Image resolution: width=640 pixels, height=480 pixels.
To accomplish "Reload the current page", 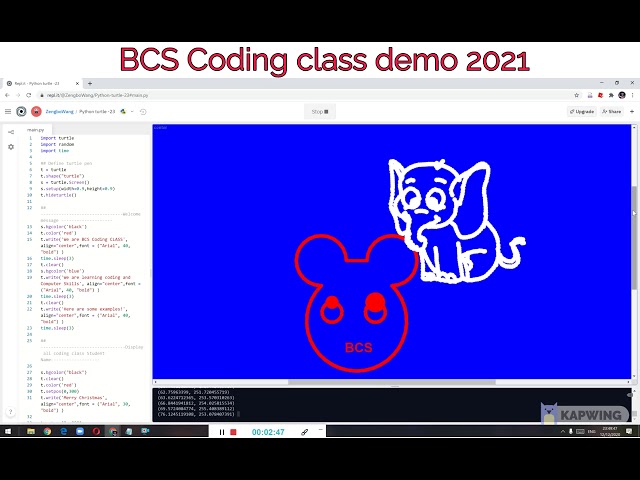I will pos(29,95).
